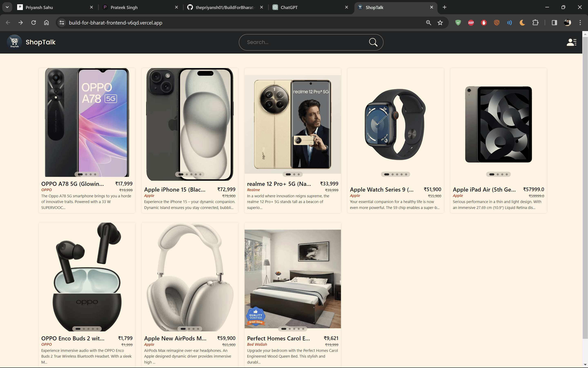Click the page vertical scrollbar thumb
Viewport: 588px width, 368px height.
coord(585,187)
